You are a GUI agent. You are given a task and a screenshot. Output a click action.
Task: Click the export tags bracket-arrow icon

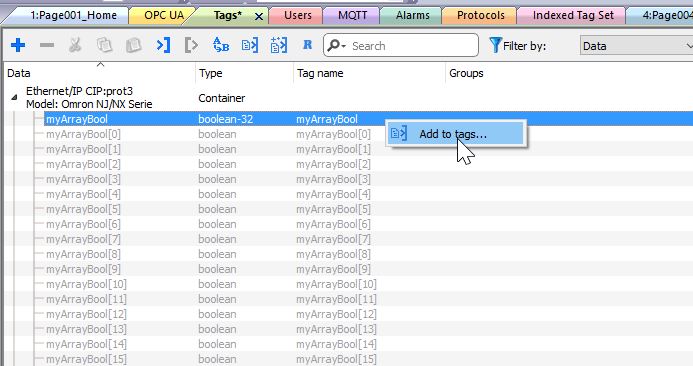[191, 45]
